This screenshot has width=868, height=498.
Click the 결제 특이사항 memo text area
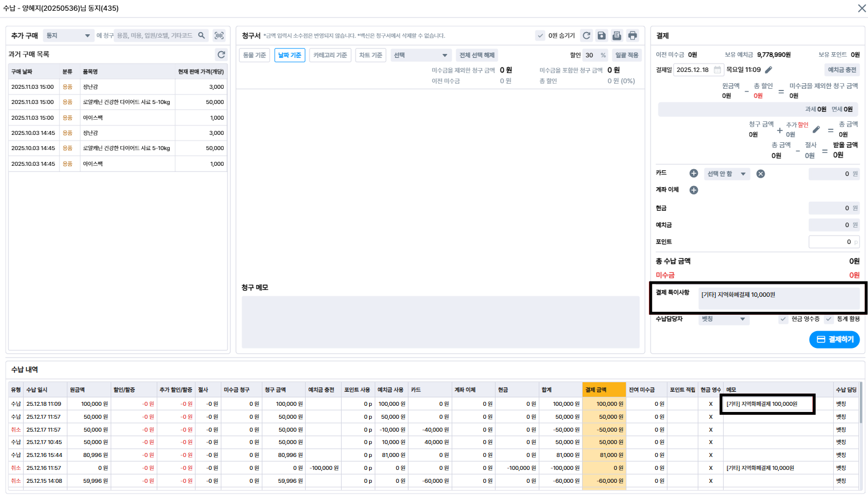(x=779, y=298)
